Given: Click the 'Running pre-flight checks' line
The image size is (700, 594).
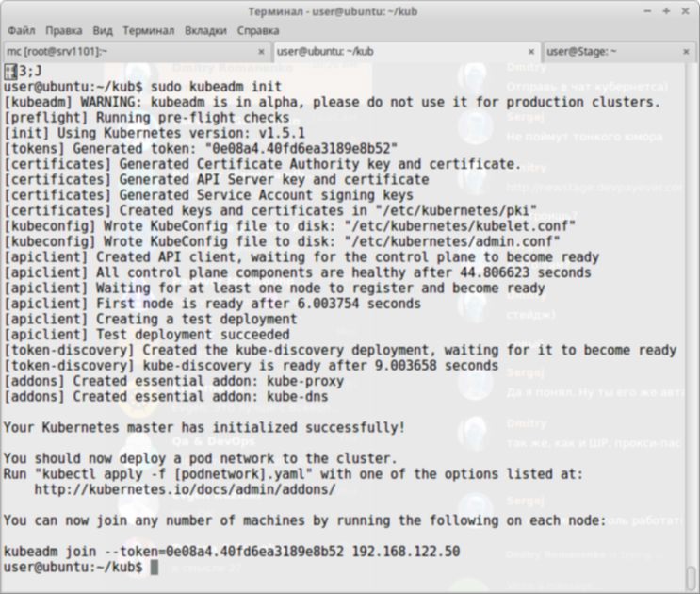Looking at the screenshot, I should point(146,118).
